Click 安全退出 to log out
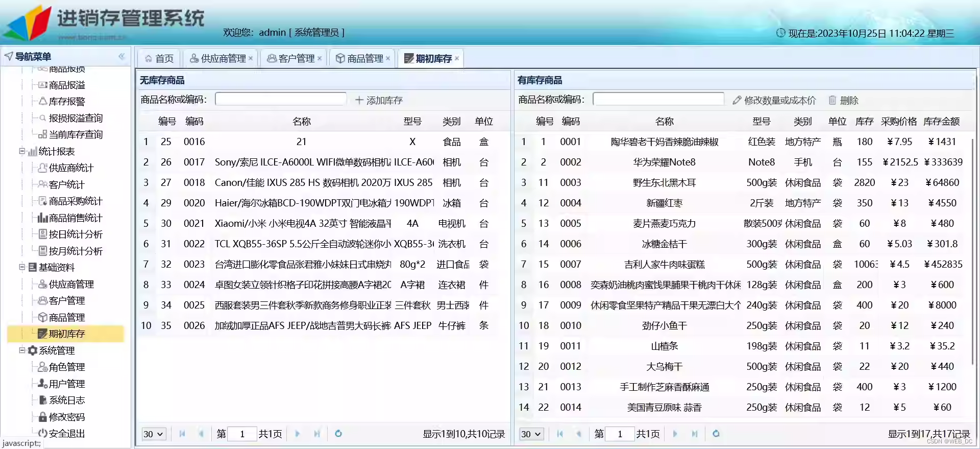 tap(67, 433)
